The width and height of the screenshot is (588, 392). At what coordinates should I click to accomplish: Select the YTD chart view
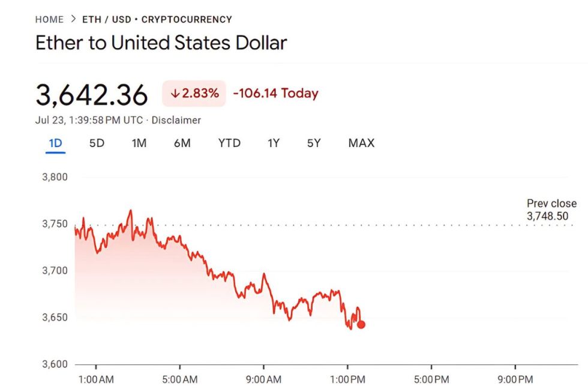[x=229, y=143]
